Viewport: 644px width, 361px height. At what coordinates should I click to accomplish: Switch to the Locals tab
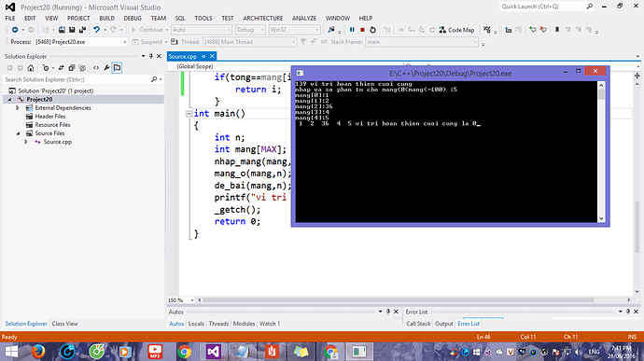click(x=196, y=324)
